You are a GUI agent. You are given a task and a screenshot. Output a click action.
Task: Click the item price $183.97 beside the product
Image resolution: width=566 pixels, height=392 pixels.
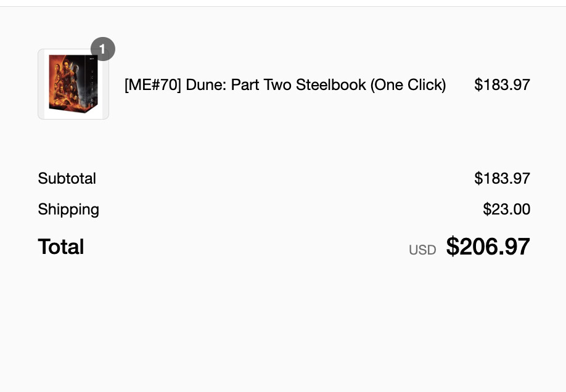(x=502, y=85)
